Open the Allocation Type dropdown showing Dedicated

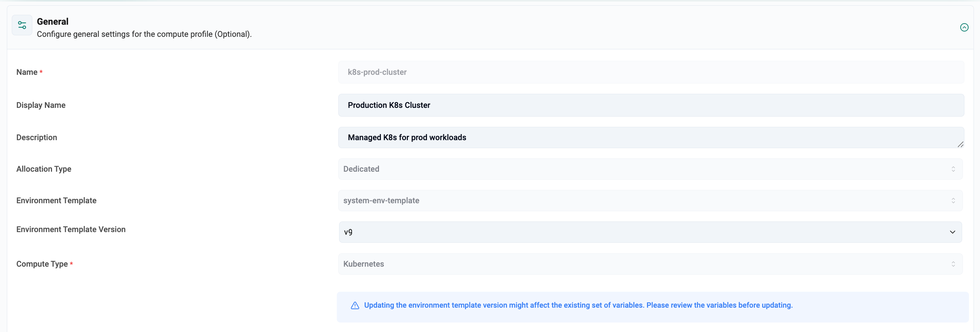tap(647, 169)
